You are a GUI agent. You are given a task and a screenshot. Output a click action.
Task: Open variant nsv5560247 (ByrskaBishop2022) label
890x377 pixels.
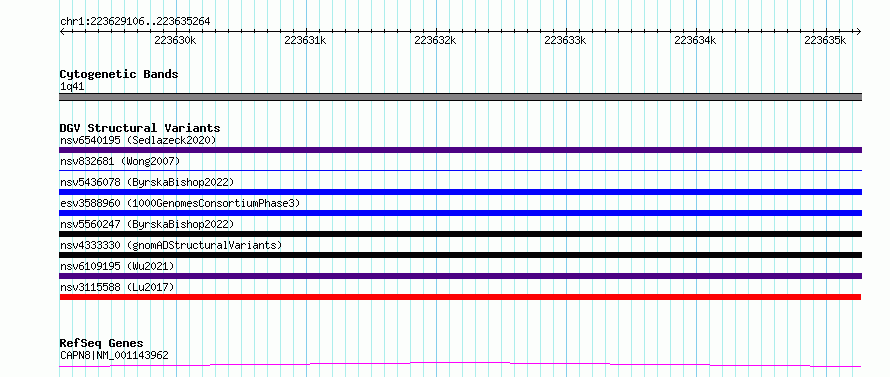[147, 224]
